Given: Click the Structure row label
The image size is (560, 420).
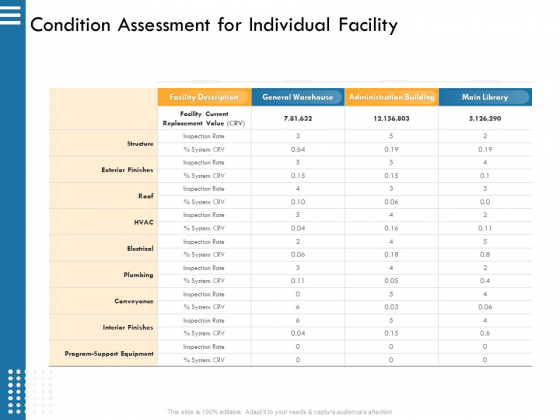Looking at the screenshot, I should pos(140,144).
